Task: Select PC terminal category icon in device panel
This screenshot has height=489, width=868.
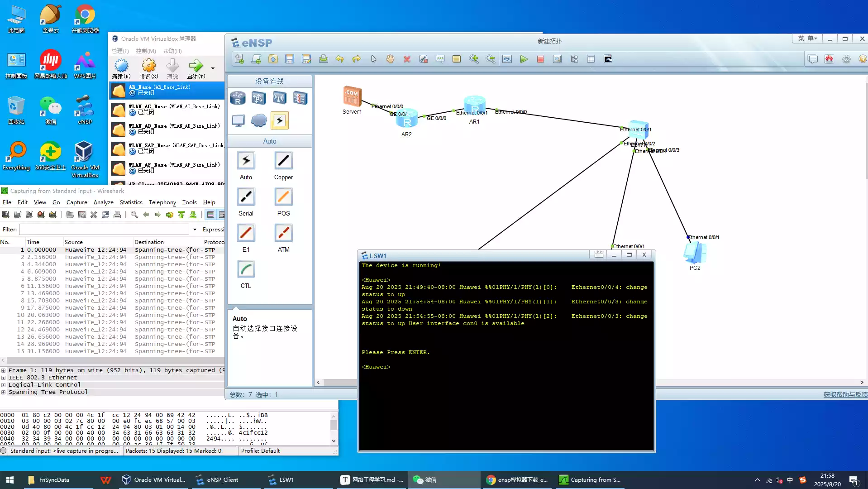Action: click(238, 120)
